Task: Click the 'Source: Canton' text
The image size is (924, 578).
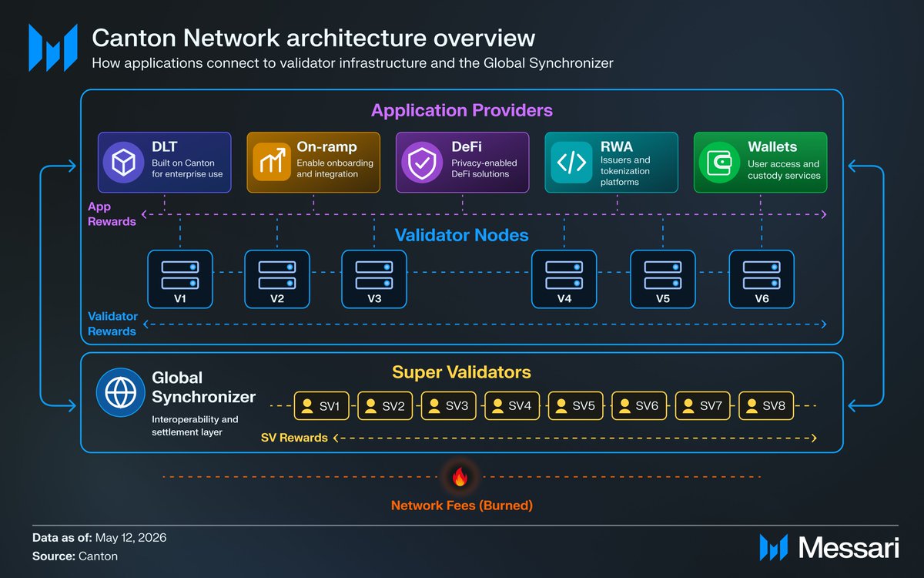Action: pos(75,556)
